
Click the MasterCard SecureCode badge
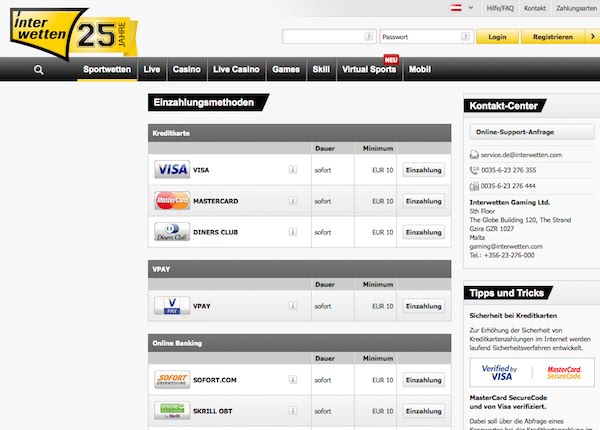pos(564,373)
